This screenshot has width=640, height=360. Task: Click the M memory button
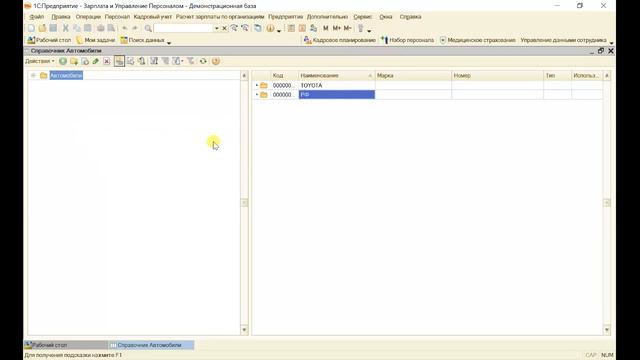[325, 28]
